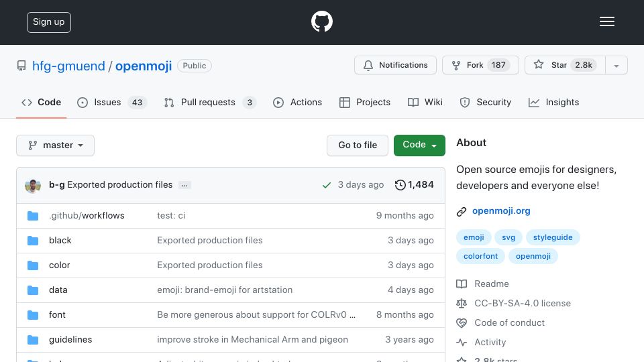Select the openmoji topic tag

coord(533,256)
